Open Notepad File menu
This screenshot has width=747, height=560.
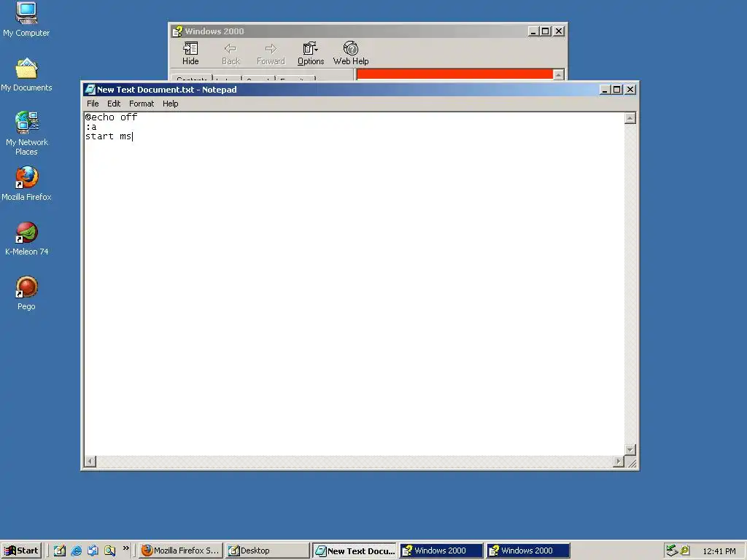tap(93, 104)
